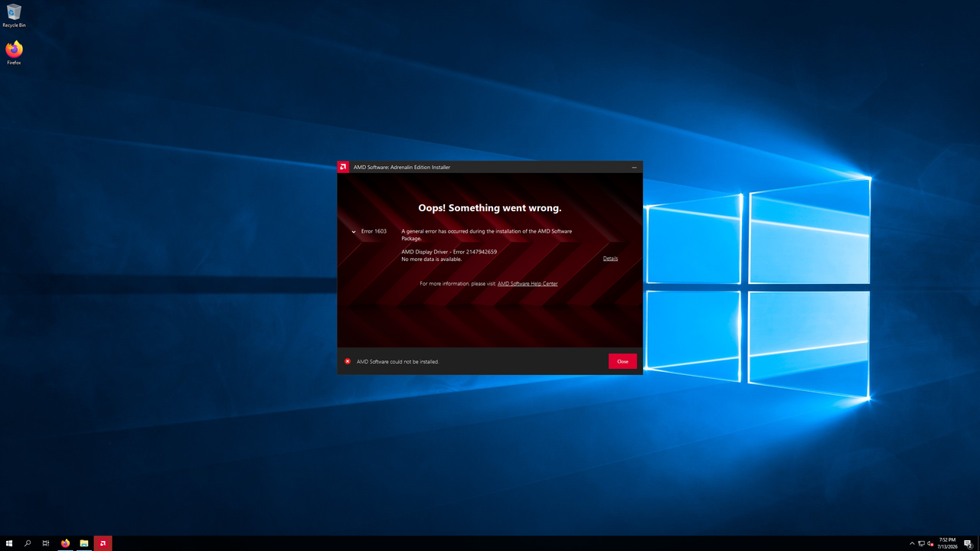This screenshot has width=980, height=551.
Task: Select the AMD installer taskbar icon
Action: tap(103, 543)
